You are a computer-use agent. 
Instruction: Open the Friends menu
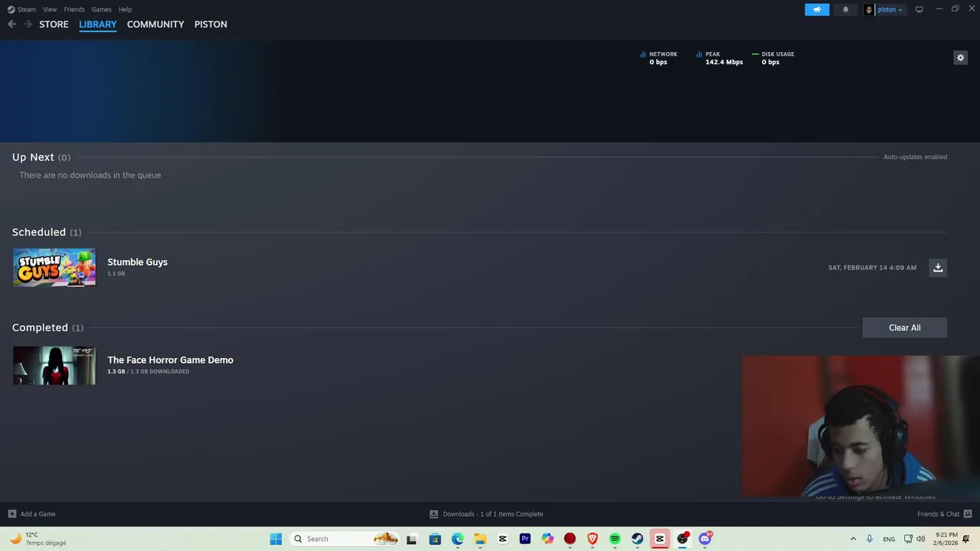(x=74, y=9)
